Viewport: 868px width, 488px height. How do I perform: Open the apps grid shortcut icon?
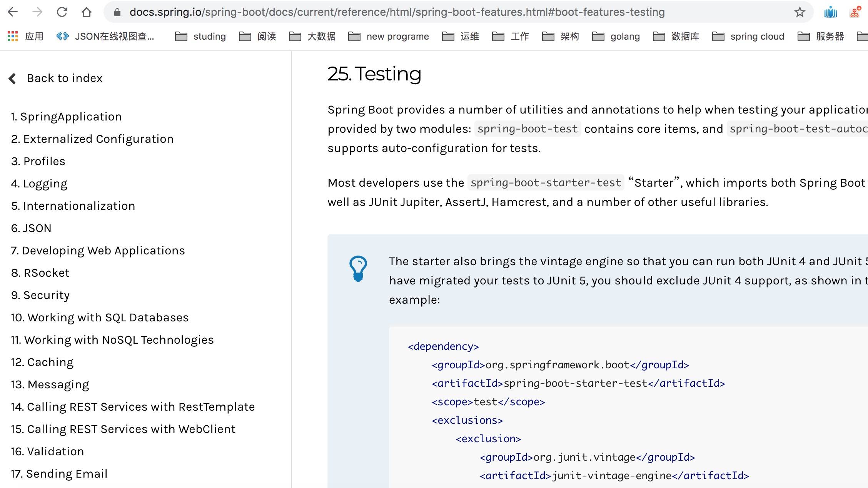tap(13, 36)
